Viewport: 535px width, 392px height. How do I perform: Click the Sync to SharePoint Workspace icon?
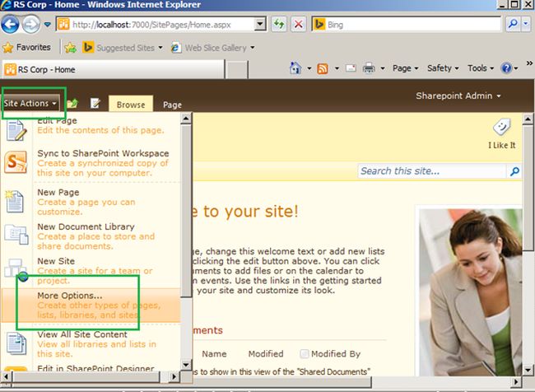pos(16,162)
